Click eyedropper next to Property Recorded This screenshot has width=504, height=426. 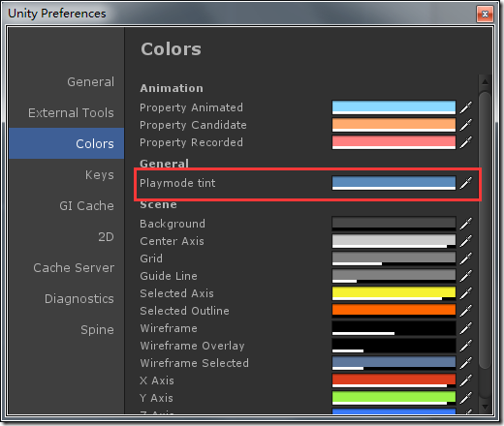click(x=466, y=142)
